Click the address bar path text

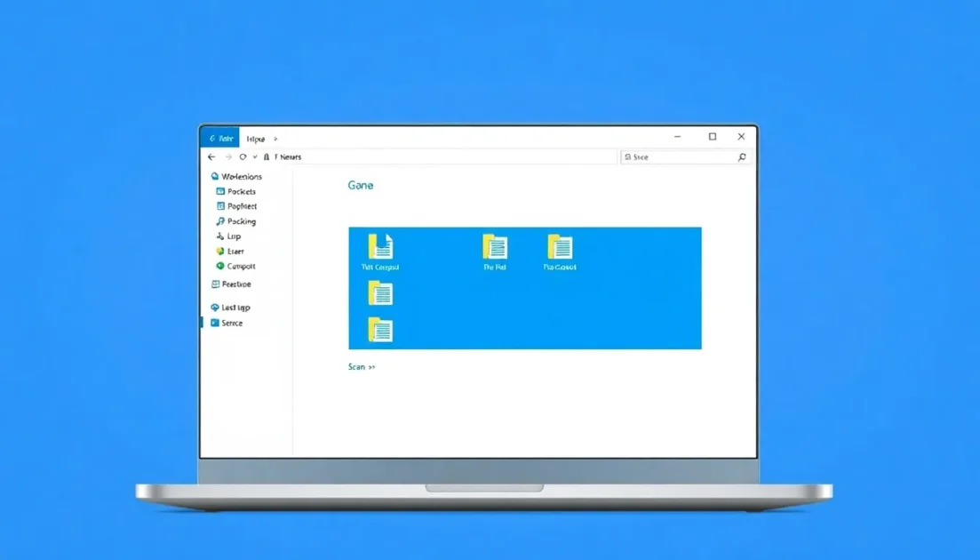coord(288,156)
